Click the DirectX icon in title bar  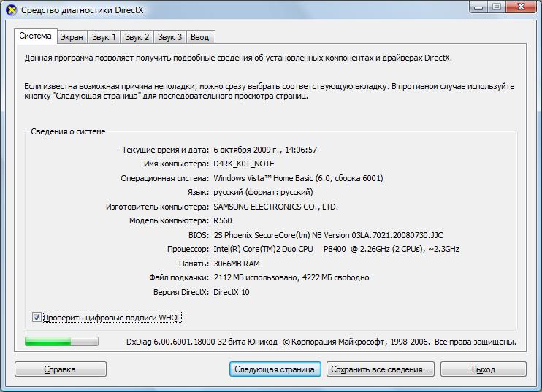point(12,10)
